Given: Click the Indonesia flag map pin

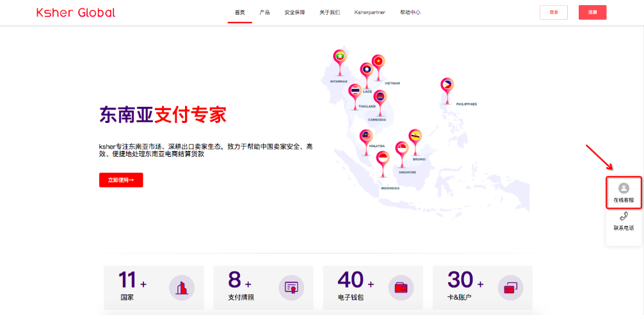Looking at the screenshot, I should 383,160.
